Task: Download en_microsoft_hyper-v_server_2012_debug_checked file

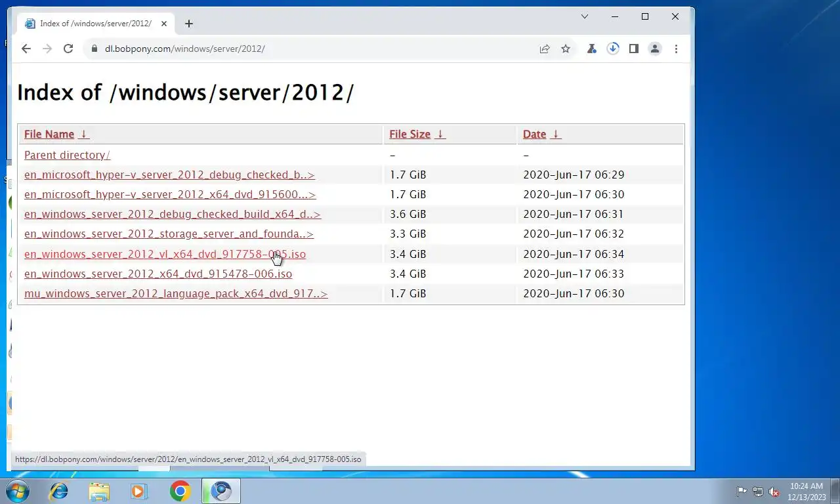Action: [x=169, y=175]
